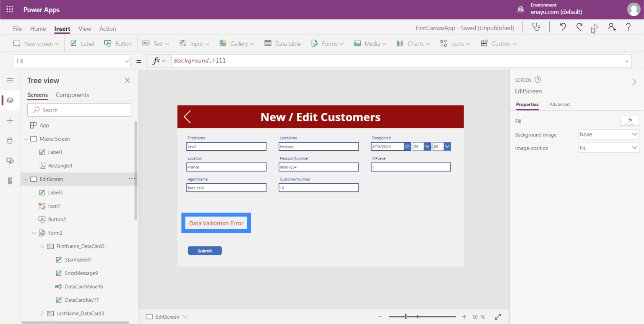Open the account profile avatar
The image size is (644, 324).
633,9
